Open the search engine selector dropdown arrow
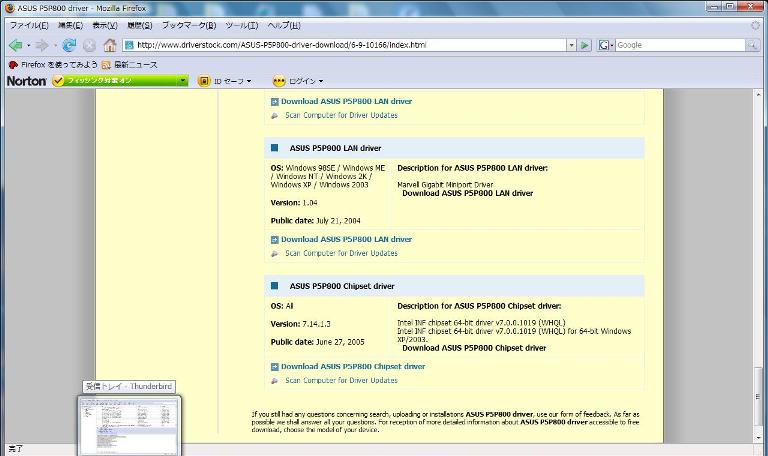 pyautogui.click(x=612, y=45)
